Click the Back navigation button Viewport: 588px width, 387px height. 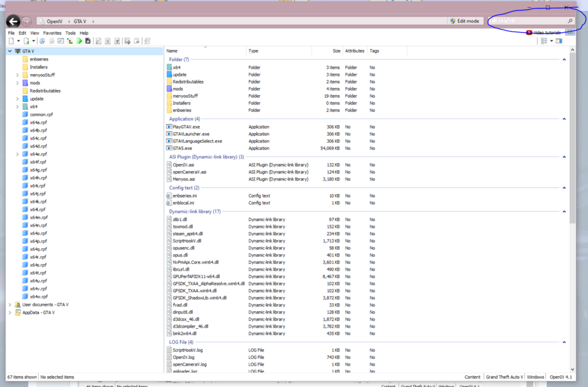tap(12, 21)
